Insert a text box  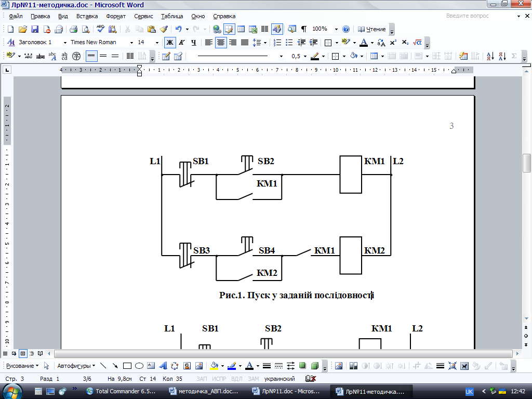[x=151, y=366]
